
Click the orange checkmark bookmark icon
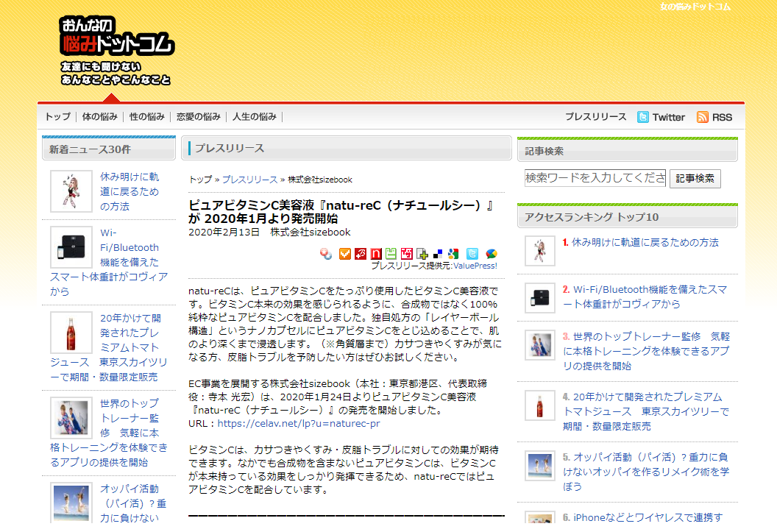point(344,254)
